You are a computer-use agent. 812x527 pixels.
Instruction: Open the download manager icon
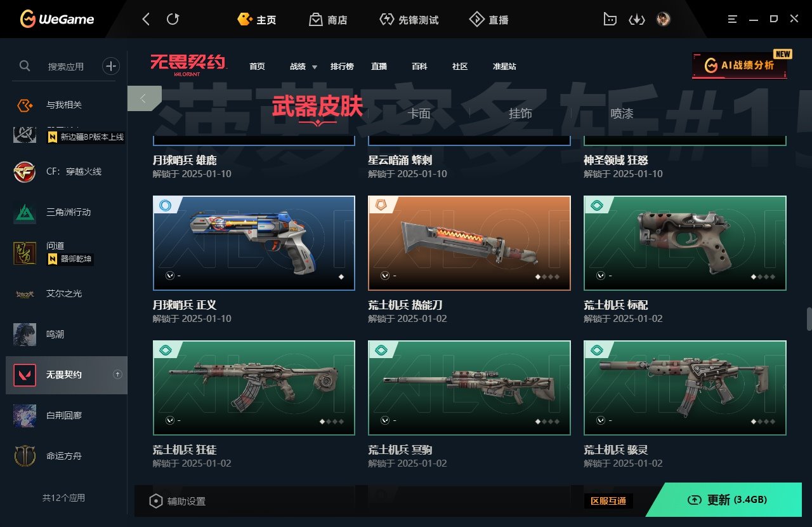pos(636,20)
